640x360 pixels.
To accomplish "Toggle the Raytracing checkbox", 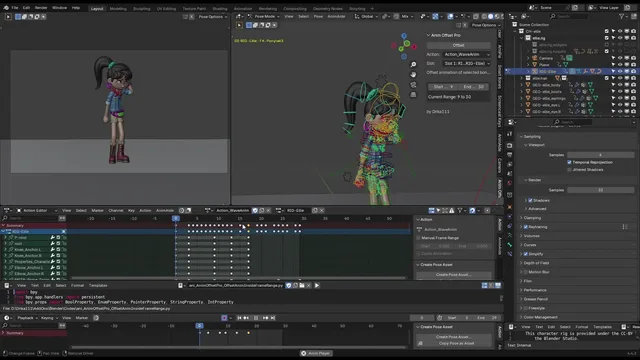I will click(x=526, y=227).
